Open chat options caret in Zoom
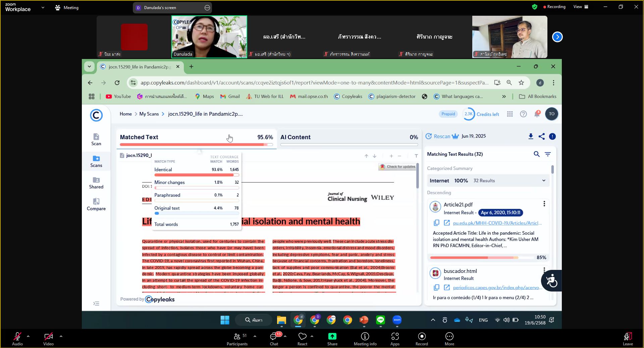Viewport: 644px width, 348px height. point(285,336)
